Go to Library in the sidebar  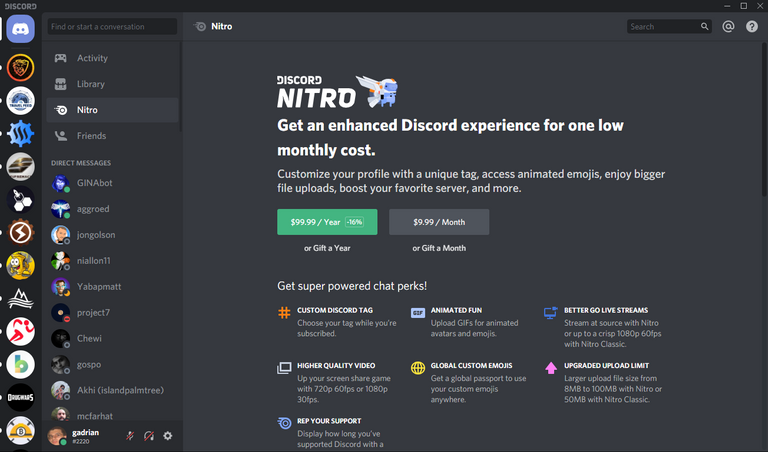point(112,84)
